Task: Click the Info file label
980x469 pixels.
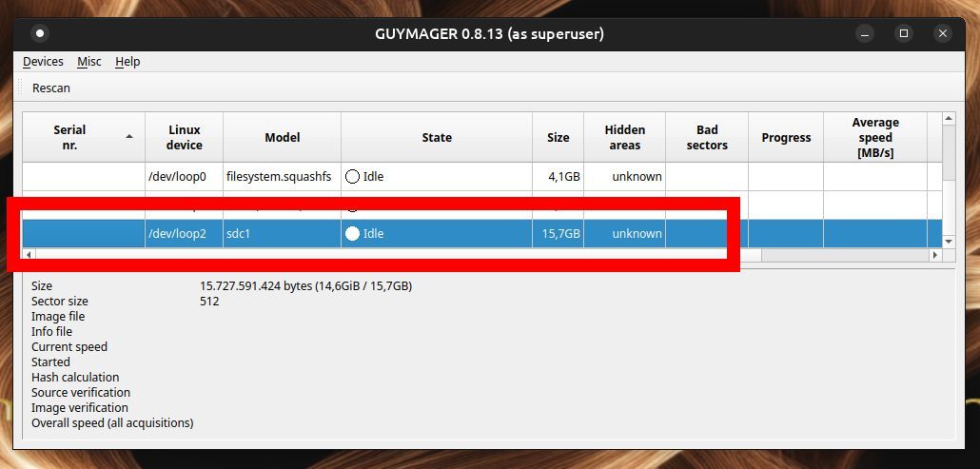Action: [52, 332]
